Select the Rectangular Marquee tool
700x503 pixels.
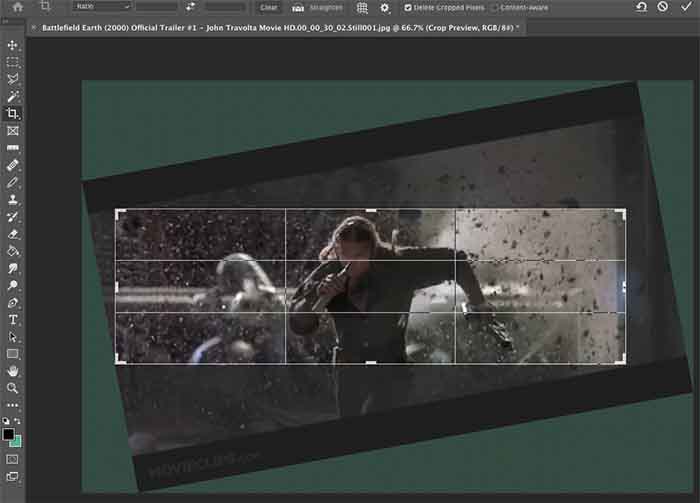[13, 62]
